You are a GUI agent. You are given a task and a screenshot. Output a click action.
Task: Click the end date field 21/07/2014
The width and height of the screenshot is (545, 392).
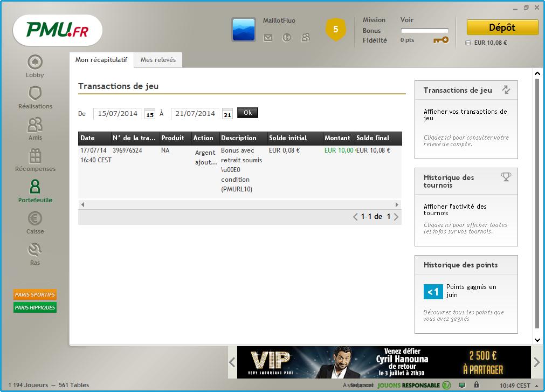[195, 114]
